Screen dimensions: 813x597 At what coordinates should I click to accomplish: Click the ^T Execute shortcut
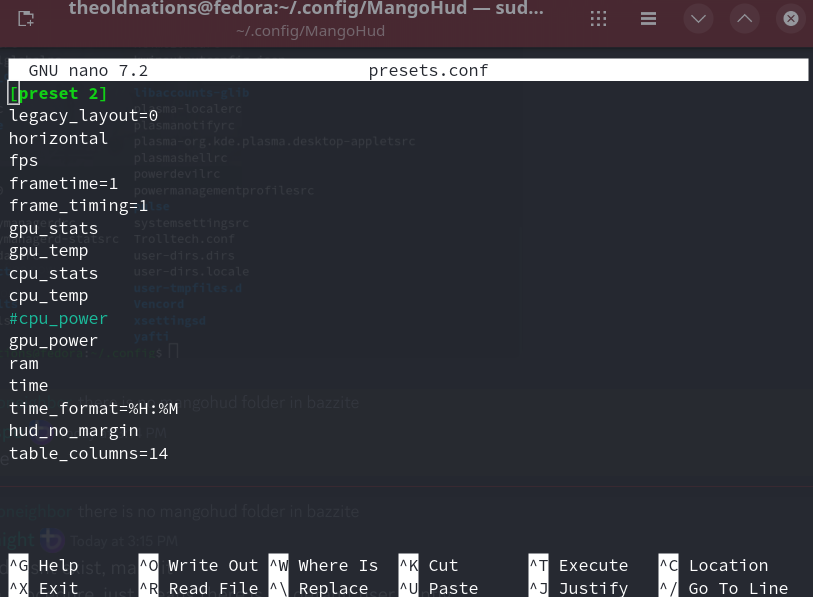579,565
